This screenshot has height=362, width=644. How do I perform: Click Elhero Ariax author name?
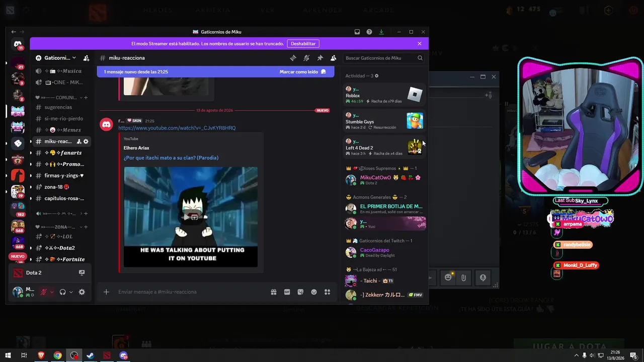click(136, 148)
